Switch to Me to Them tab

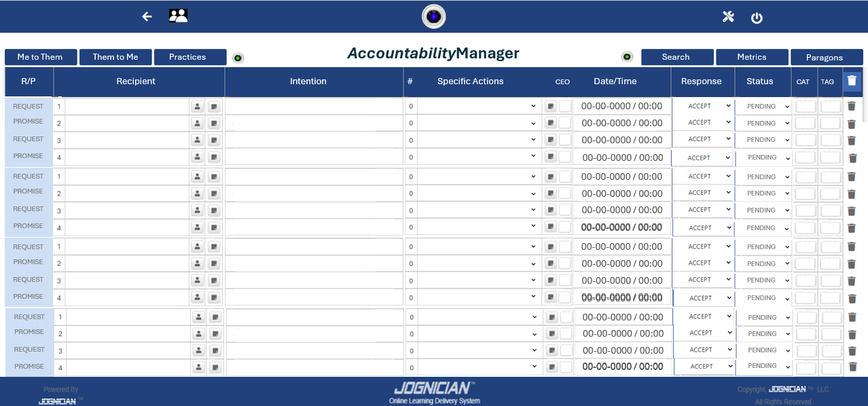pyautogui.click(x=40, y=57)
